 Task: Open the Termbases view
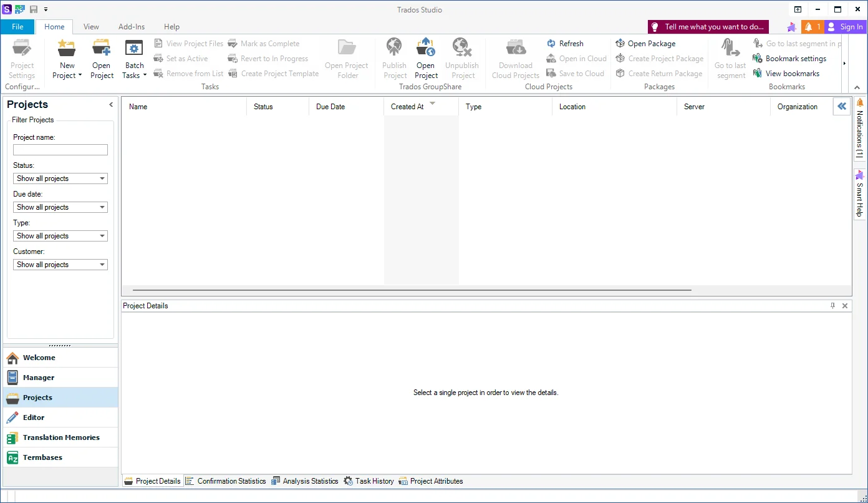click(60, 457)
